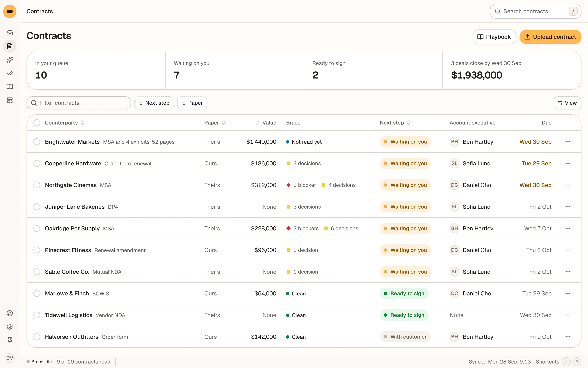The height and width of the screenshot is (368, 588).
Task: Click the orange Brace logo
Action: coord(10,11)
